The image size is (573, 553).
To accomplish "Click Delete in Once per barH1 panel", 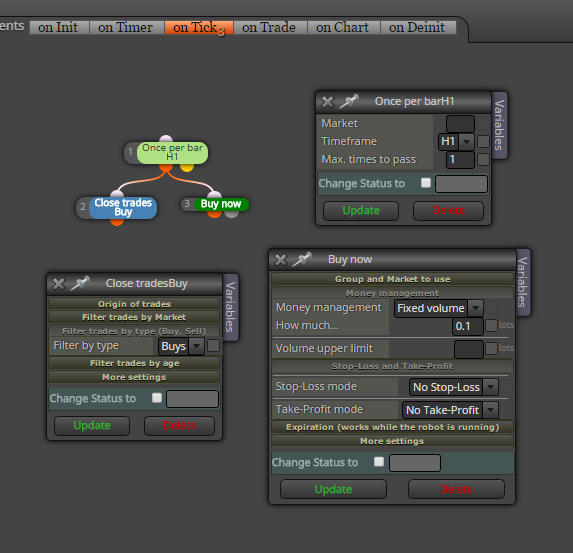I will pos(448,211).
